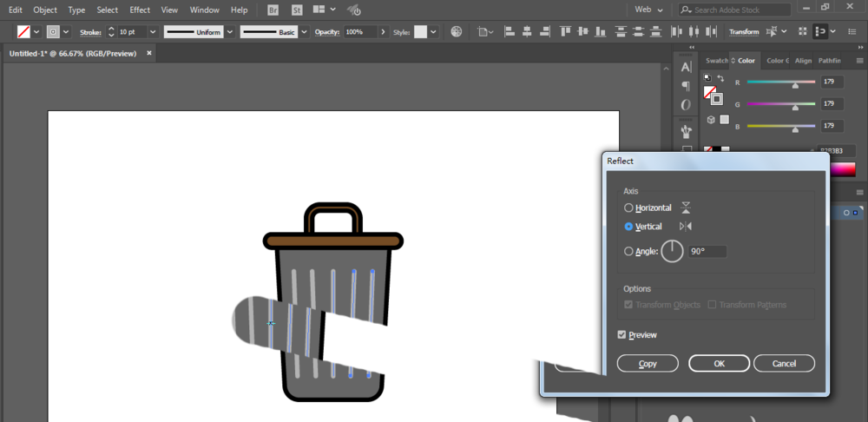Open the Effect menu

click(x=140, y=10)
